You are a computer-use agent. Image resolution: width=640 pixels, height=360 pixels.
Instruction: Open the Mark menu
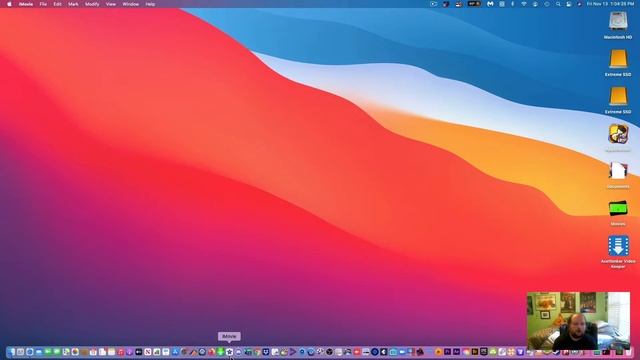(x=73, y=4)
